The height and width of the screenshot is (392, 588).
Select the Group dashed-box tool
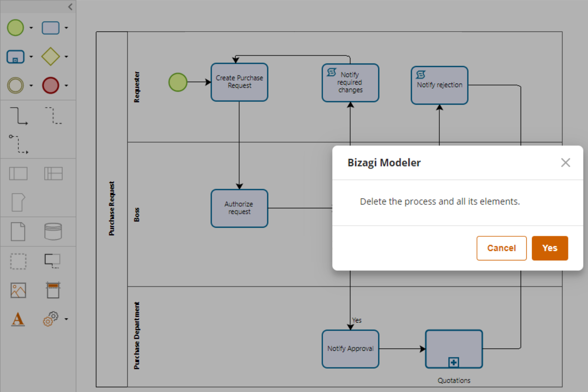pyautogui.click(x=18, y=261)
